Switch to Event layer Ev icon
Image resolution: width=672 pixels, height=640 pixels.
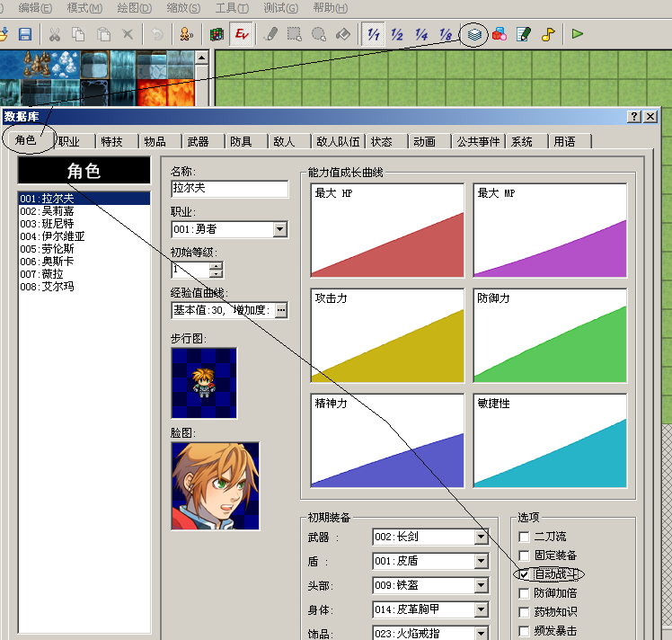(x=242, y=34)
